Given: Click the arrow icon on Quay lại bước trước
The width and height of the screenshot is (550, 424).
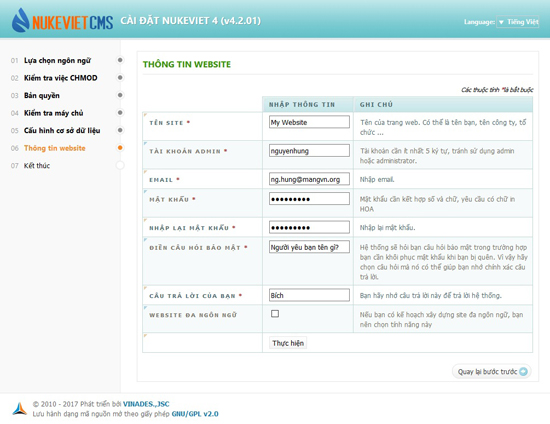Looking at the screenshot, I should click(x=523, y=371).
